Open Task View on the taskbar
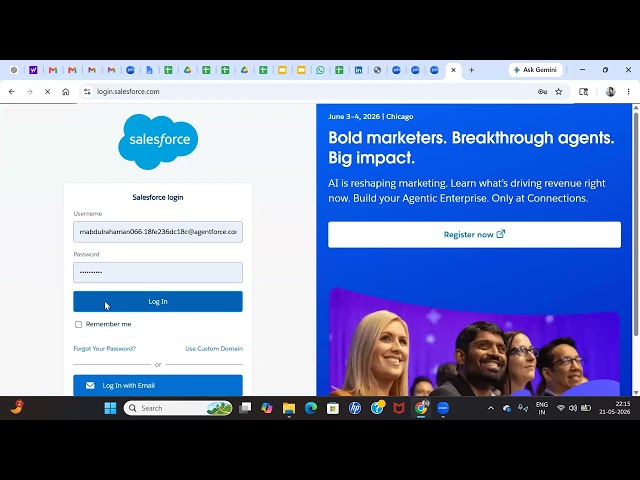The width and height of the screenshot is (640, 480). (x=245, y=408)
